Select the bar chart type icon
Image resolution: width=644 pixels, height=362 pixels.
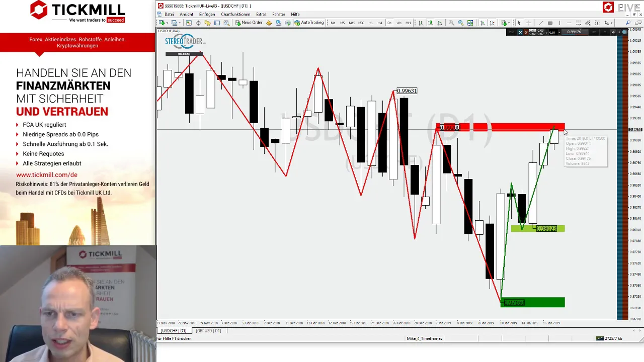pyautogui.click(x=421, y=23)
